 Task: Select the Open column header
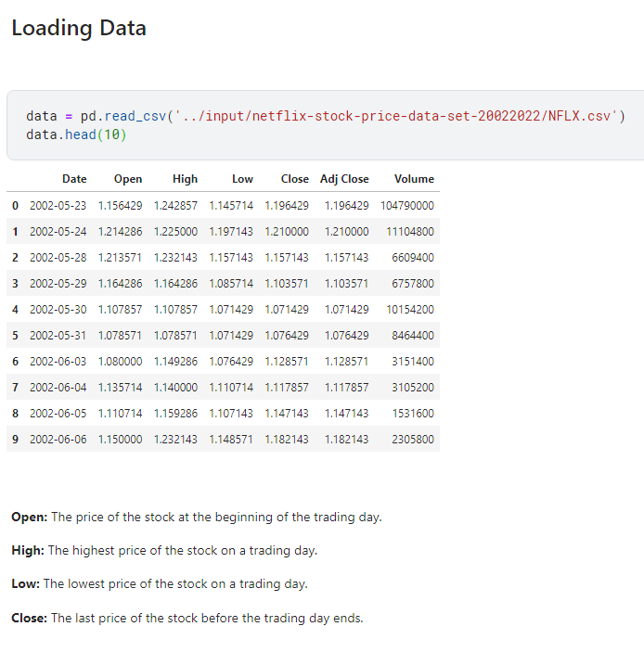tap(128, 179)
